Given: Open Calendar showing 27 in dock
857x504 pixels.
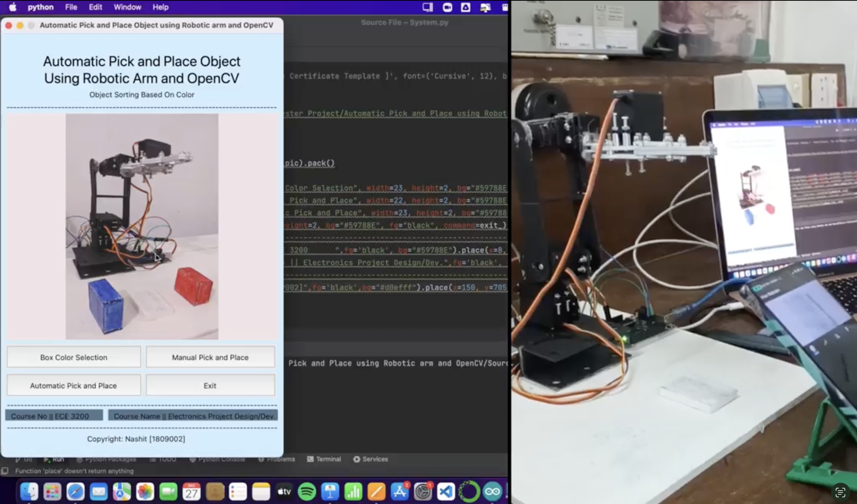Looking at the screenshot, I should pos(191,491).
